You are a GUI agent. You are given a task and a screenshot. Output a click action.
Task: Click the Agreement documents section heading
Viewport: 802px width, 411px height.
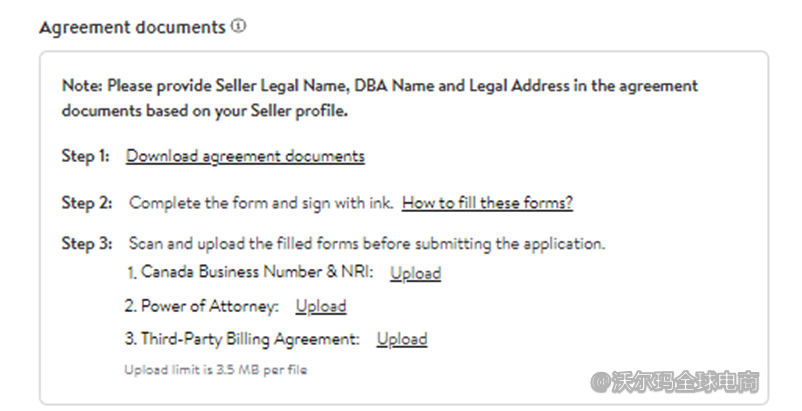132,28
